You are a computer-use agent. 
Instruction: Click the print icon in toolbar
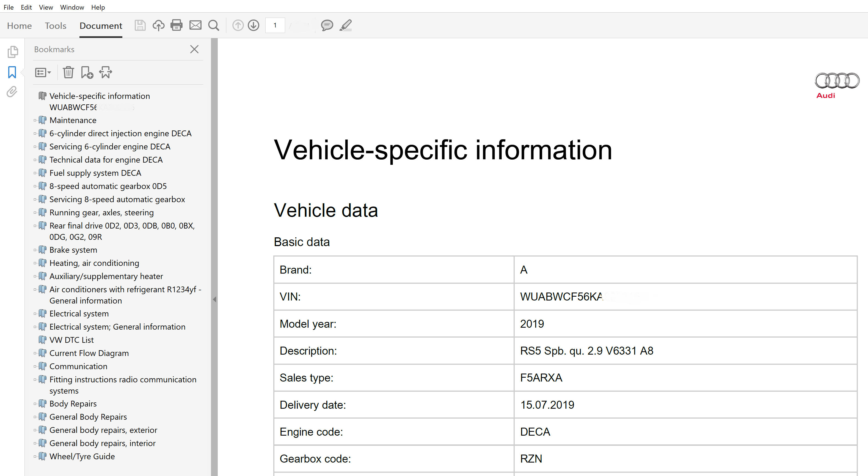pos(176,25)
